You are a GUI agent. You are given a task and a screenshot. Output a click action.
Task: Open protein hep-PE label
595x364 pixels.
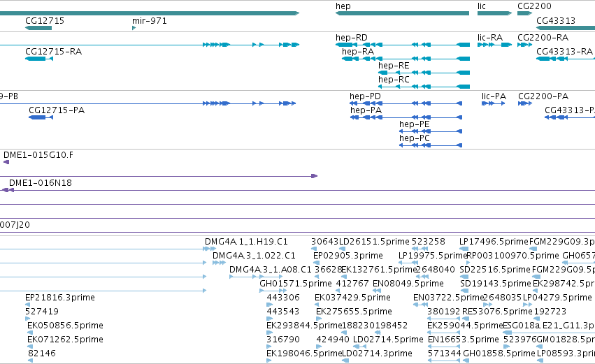coord(415,124)
